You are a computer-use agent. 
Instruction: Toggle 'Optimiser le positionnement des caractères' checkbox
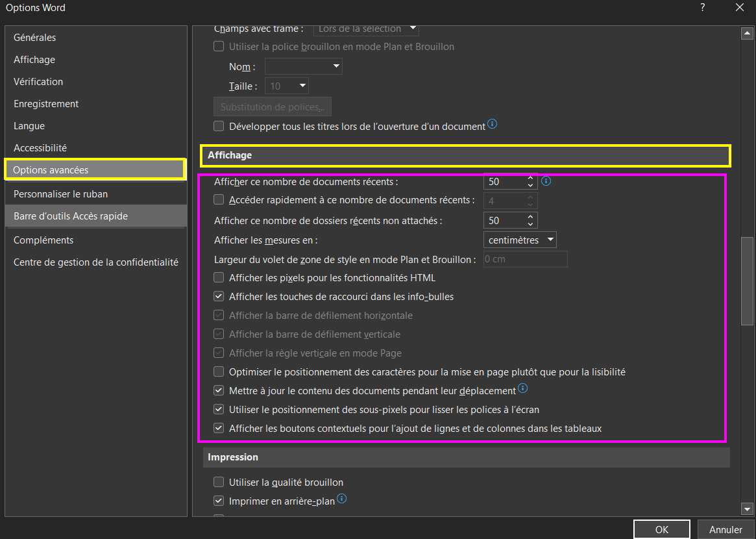coord(219,371)
